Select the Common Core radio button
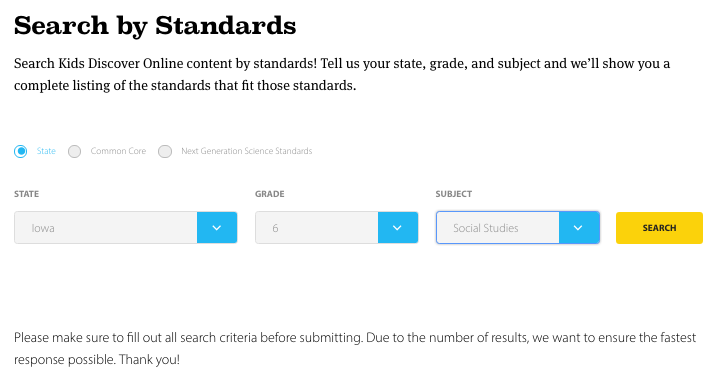 point(74,151)
